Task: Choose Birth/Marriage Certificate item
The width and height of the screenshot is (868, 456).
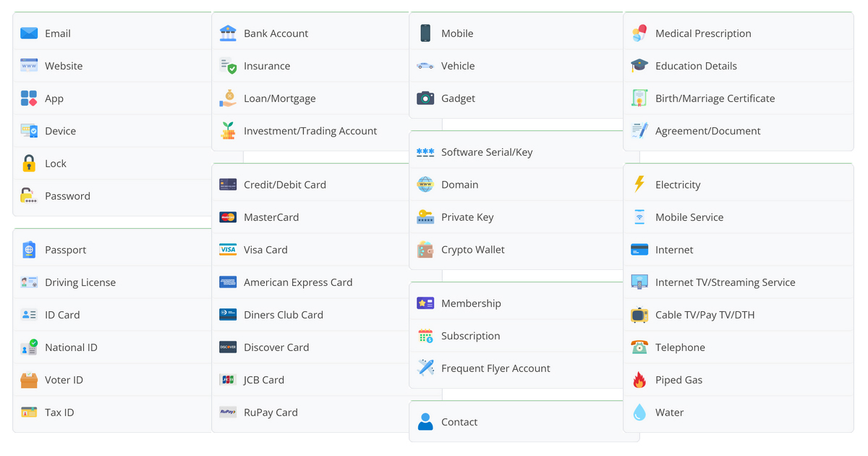Action: tap(715, 98)
